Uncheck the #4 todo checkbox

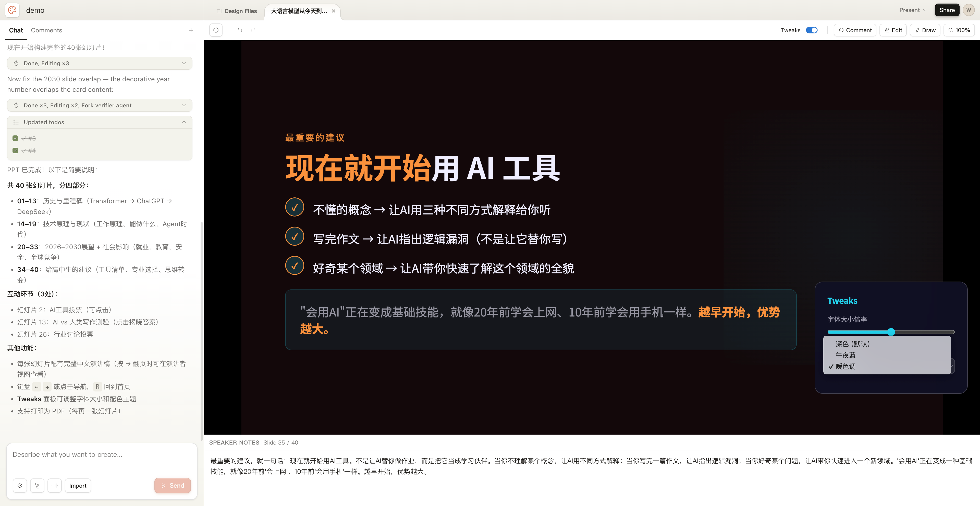[15, 150]
